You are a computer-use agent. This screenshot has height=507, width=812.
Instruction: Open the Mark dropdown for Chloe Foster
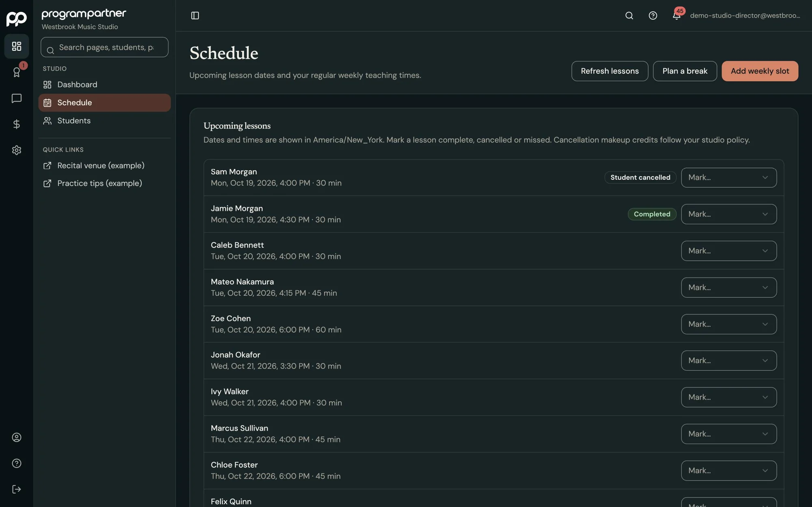[x=729, y=470]
